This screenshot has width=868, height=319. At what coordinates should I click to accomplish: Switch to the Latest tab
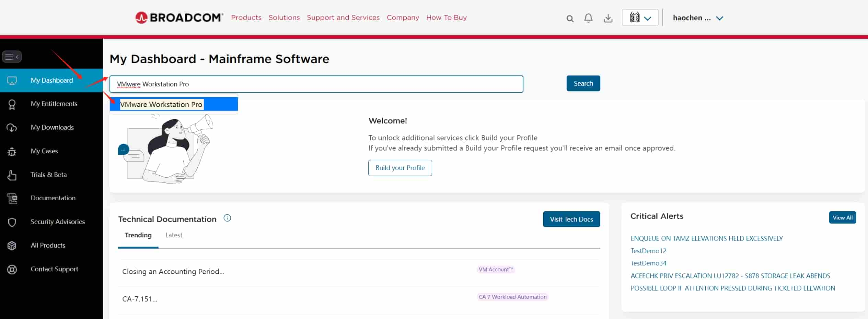[174, 235]
